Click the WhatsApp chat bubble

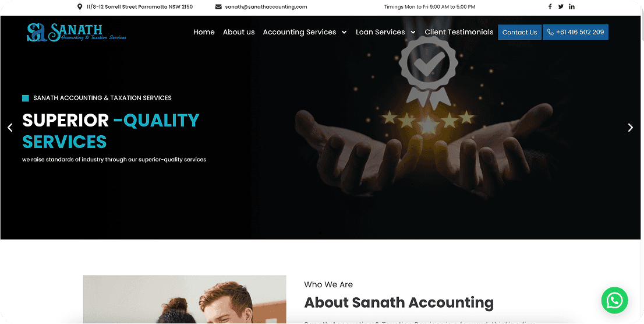[614, 301]
